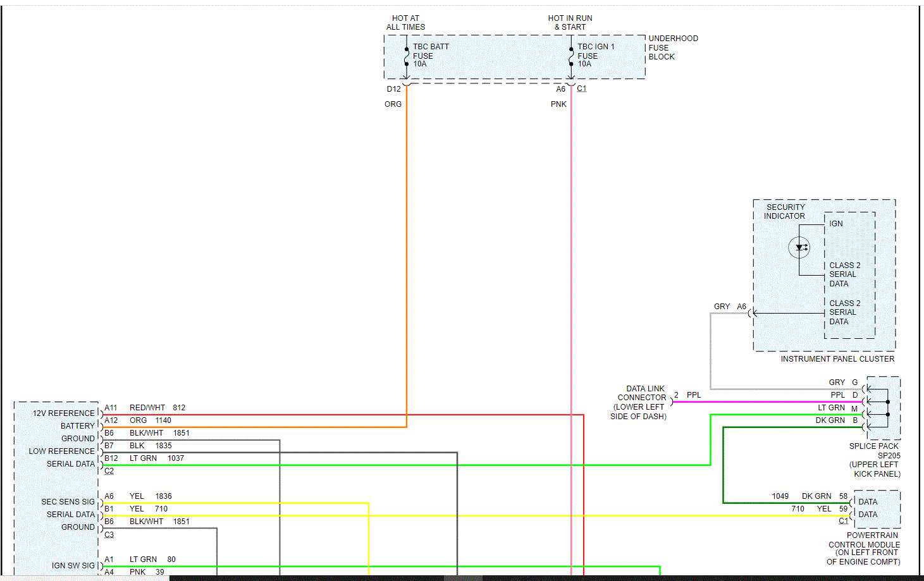This screenshot has height=581, width=924.
Task: Click the Powertrain Control Module label
Action: coord(864,549)
